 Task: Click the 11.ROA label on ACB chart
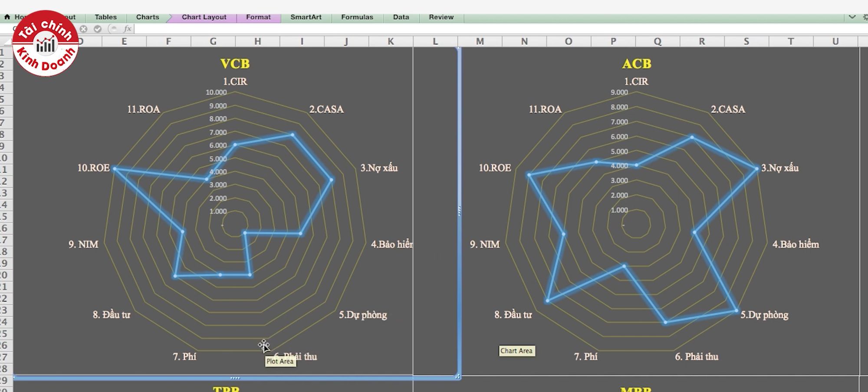pos(545,109)
